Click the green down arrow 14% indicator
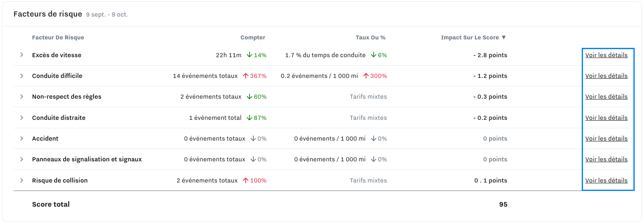Viewport: 644px width, 224px height. 257,55
